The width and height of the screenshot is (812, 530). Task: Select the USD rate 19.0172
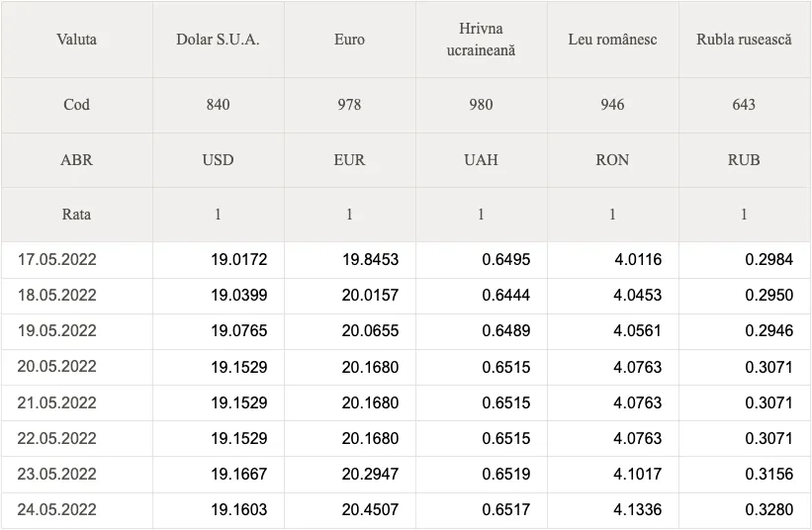238,260
